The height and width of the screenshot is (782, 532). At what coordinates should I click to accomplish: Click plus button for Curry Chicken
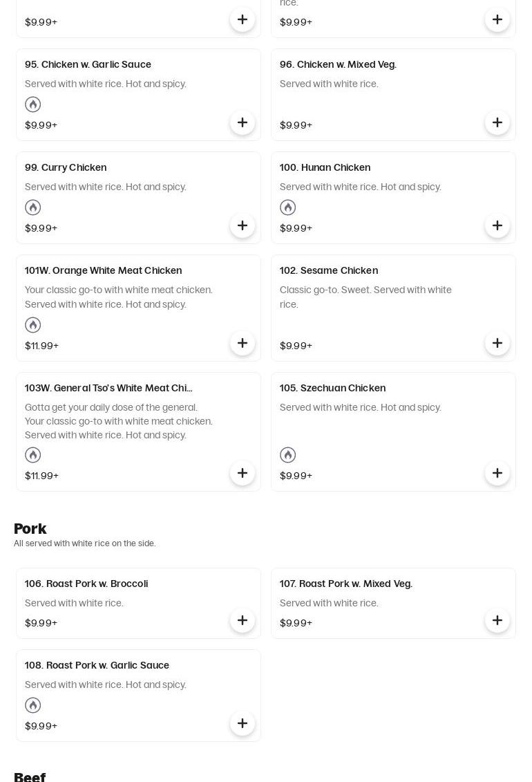coord(243,226)
